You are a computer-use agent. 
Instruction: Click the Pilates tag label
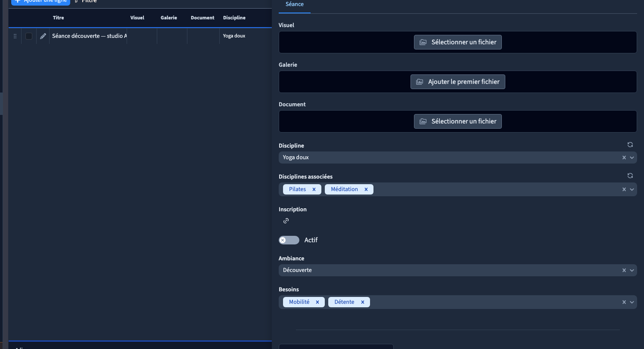297,189
